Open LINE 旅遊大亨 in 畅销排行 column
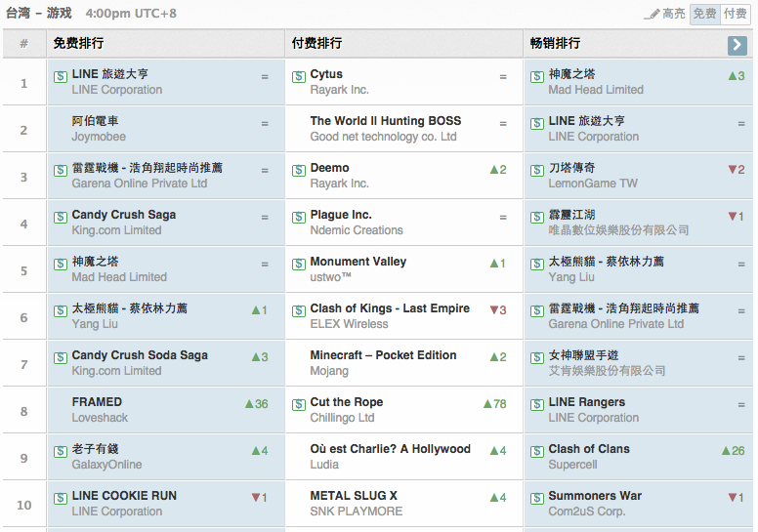Image resolution: width=758 pixels, height=532 pixels. (x=587, y=121)
